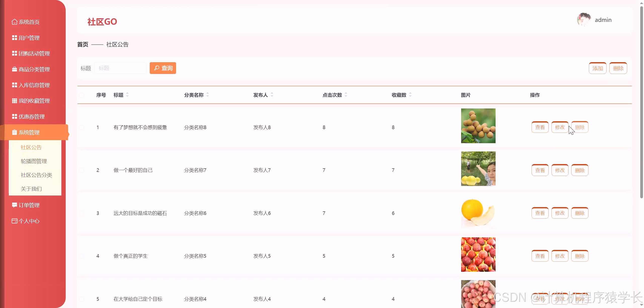Select 社区公告分类 menu entry

pos(36,175)
